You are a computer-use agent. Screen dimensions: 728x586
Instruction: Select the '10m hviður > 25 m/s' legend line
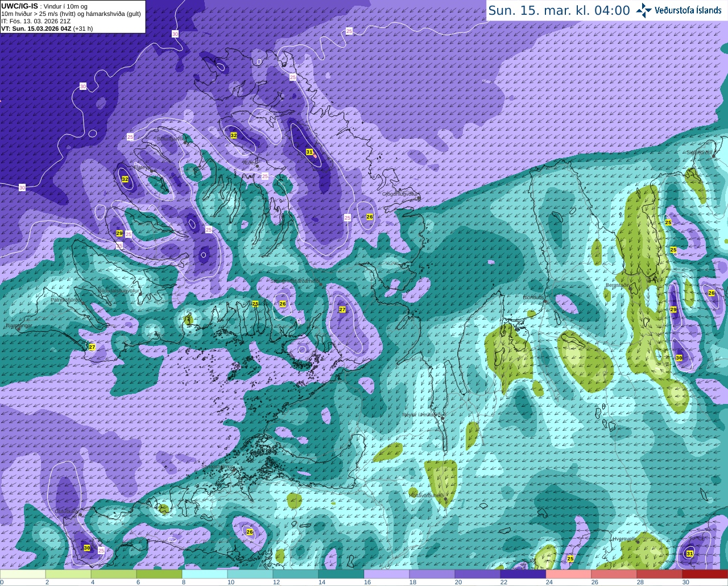71,14
